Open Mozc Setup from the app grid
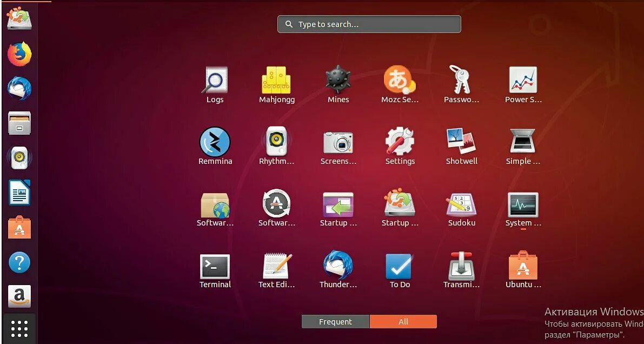This screenshot has height=344, width=644. [400, 85]
